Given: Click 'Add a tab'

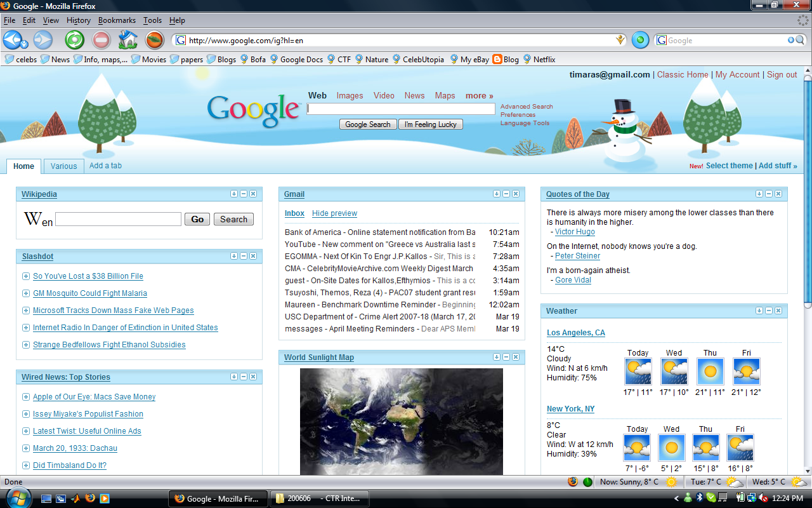Looking at the screenshot, I should click(x=105, y=166).
